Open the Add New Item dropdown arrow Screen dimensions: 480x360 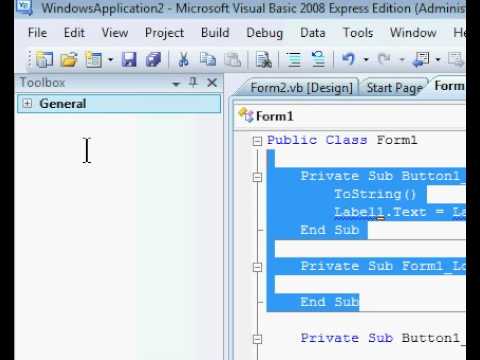click(x=111, y=60)
